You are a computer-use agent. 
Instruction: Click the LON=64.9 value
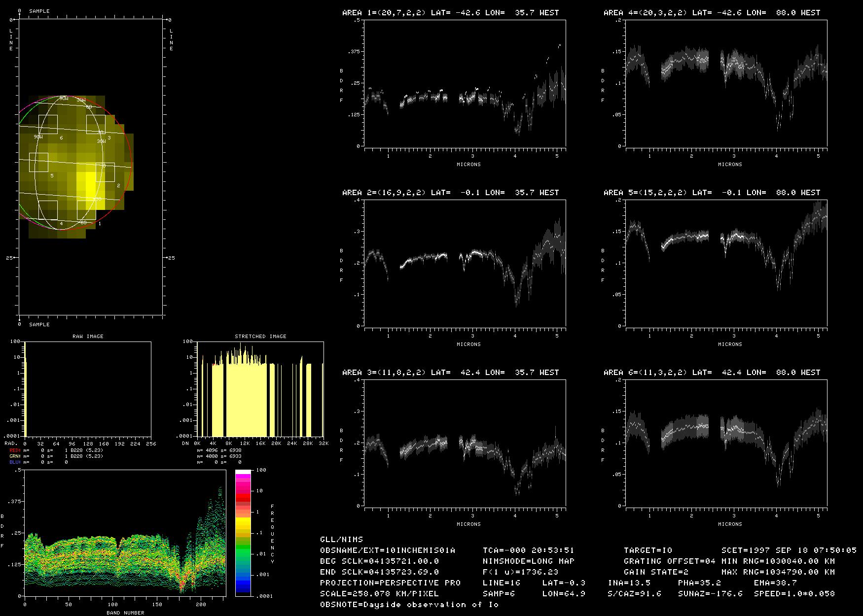point(564,594)
